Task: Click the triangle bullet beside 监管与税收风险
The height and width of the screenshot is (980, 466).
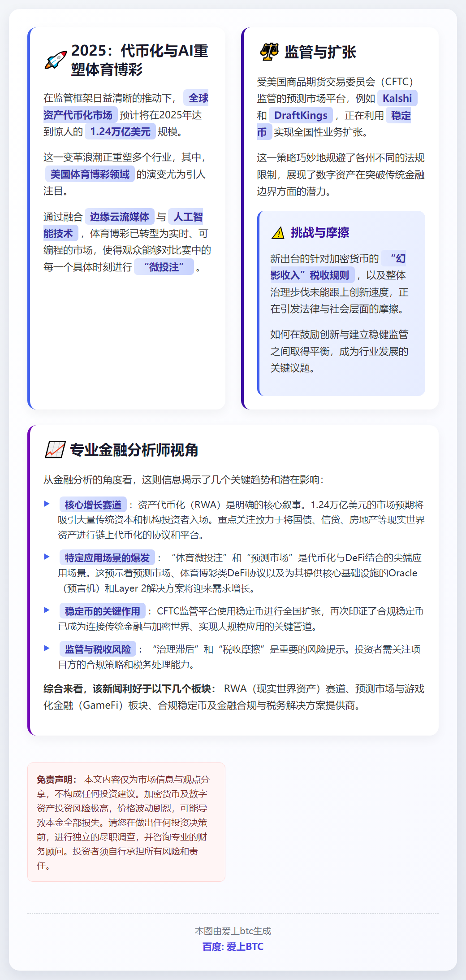Action: coord(47,649)
